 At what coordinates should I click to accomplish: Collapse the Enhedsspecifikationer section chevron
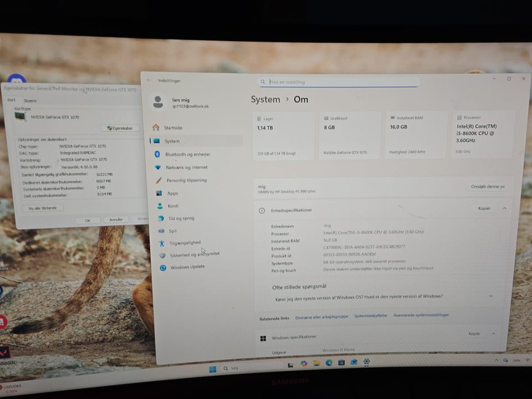coord(504,208)
